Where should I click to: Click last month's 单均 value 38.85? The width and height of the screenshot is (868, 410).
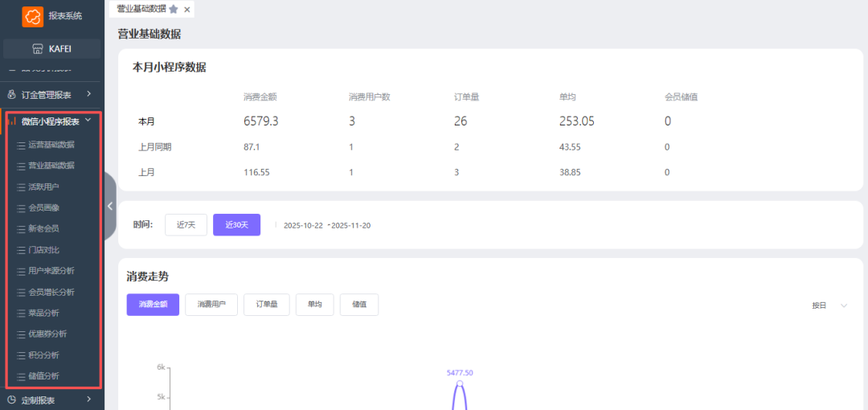570,173
